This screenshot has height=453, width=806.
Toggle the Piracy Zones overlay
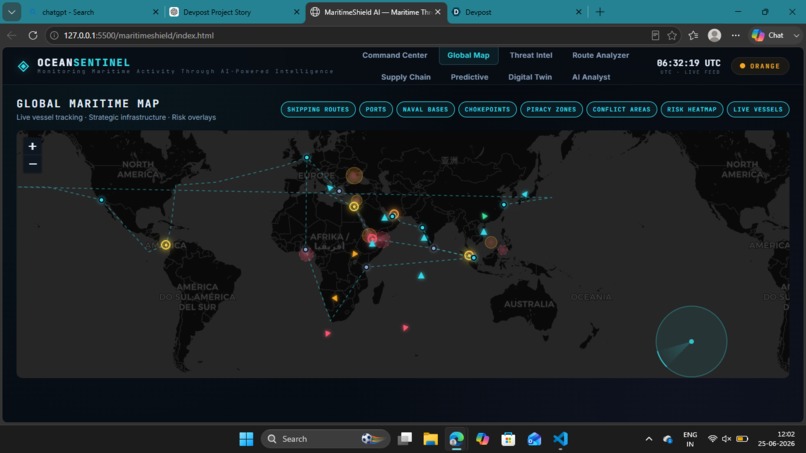tap(551, 110)
